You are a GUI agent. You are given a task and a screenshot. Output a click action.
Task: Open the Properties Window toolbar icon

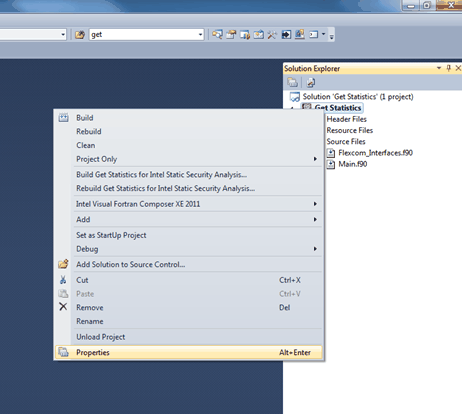231,34
